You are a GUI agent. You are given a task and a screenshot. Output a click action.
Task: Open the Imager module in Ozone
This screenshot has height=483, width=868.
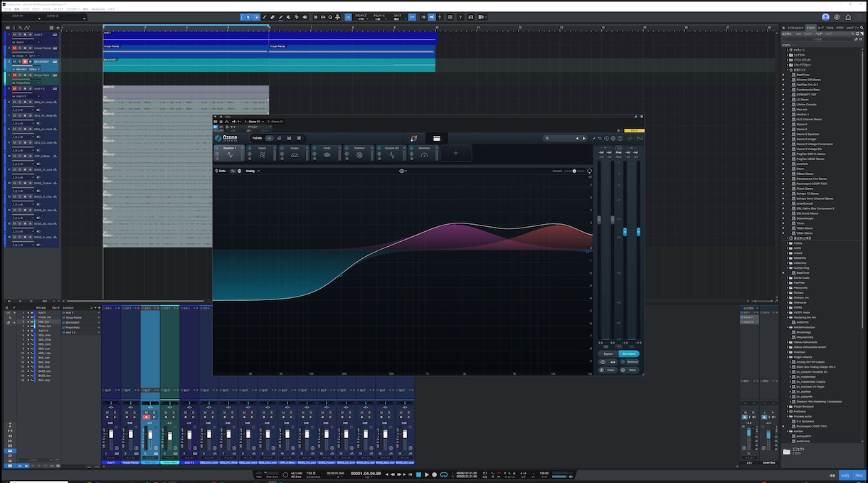click(295, 153)
